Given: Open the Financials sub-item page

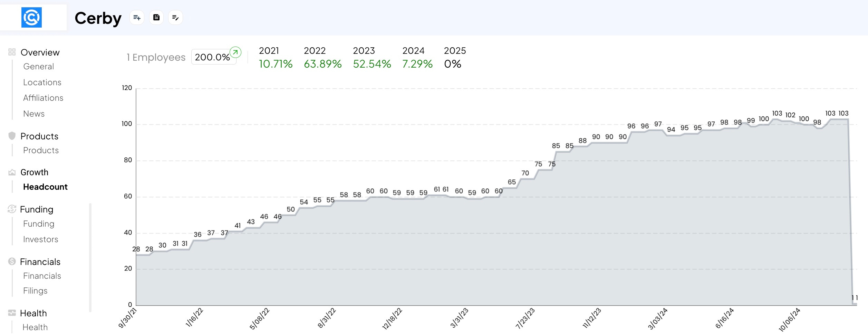Looking at the screenshot, I should click(x=42, y=276).
